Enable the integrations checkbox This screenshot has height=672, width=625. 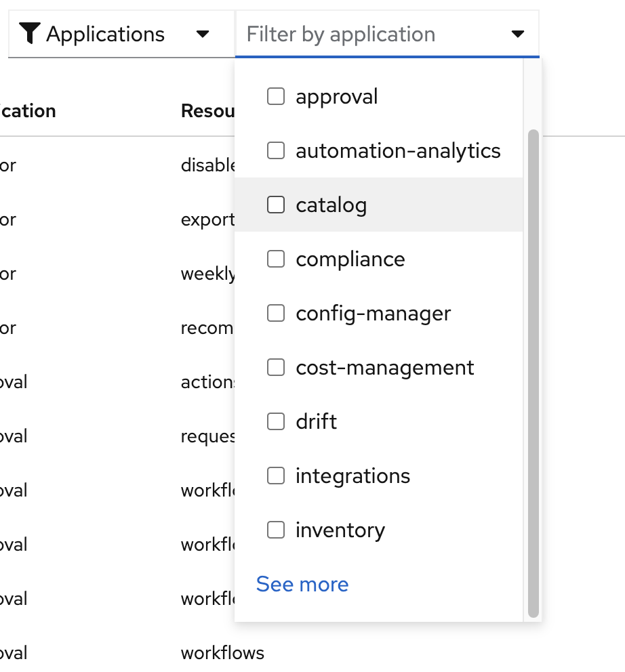pyautogui.click(x=275, y=476)
